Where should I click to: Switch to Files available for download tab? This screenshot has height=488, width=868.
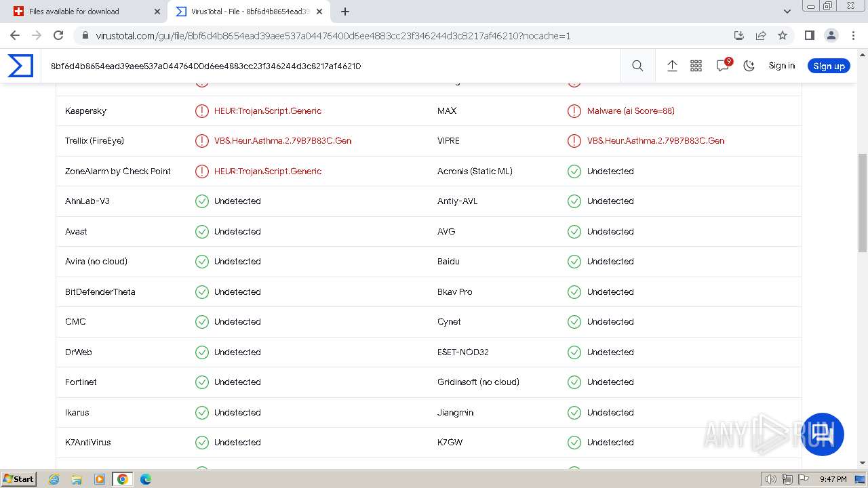pos(85,12)
